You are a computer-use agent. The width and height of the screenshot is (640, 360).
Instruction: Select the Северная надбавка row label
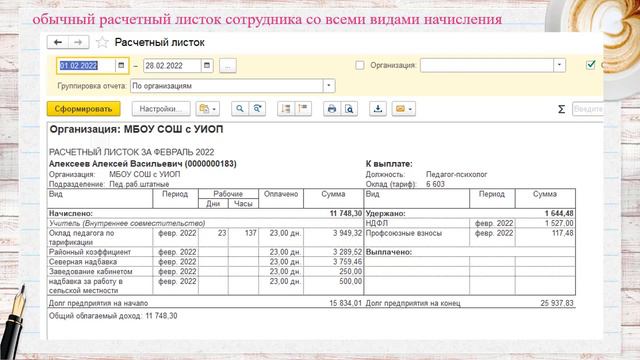point(83,262)
